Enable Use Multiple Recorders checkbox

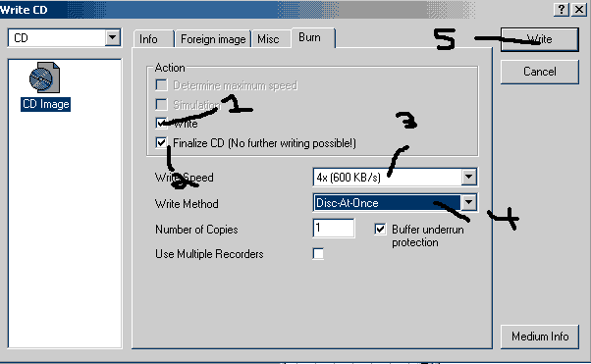[318, 253]
